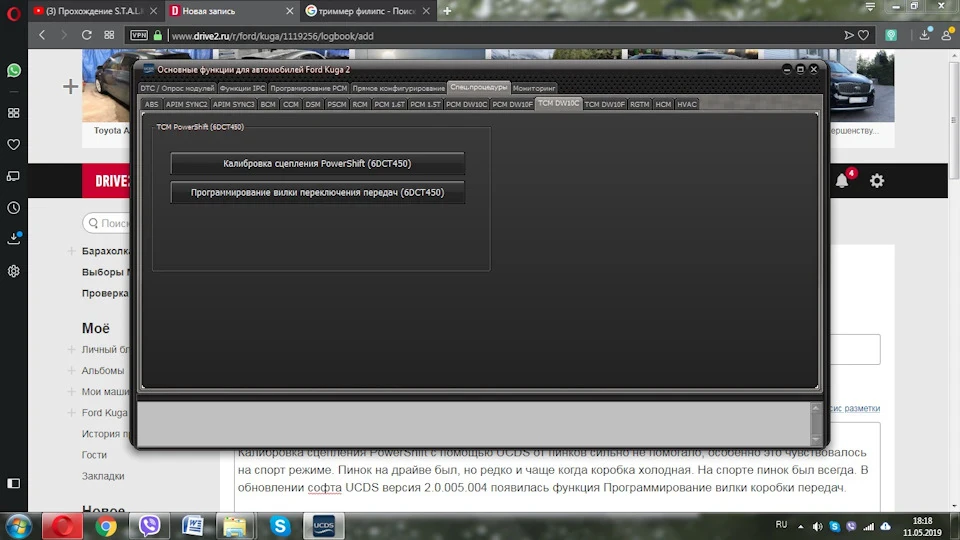Add the page to bookmarks with the heart
The image size is (960, 540).
pos(863,36)
